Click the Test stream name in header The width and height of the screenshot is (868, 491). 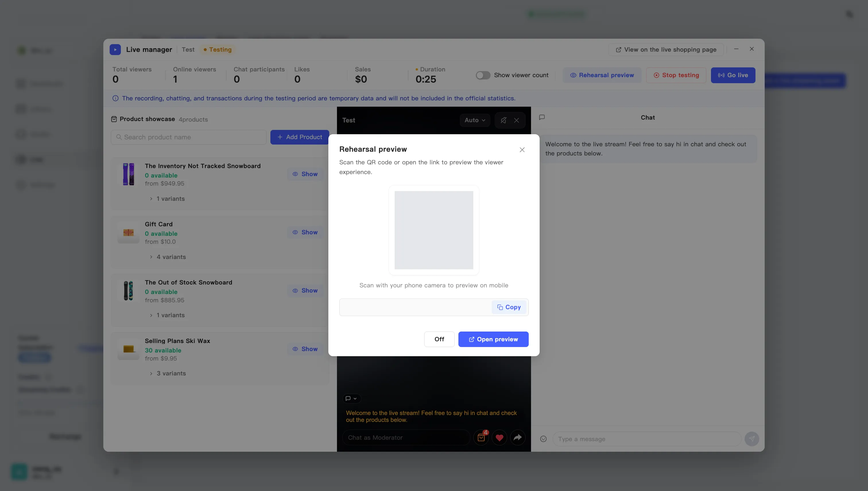click(x=188, y=50)
